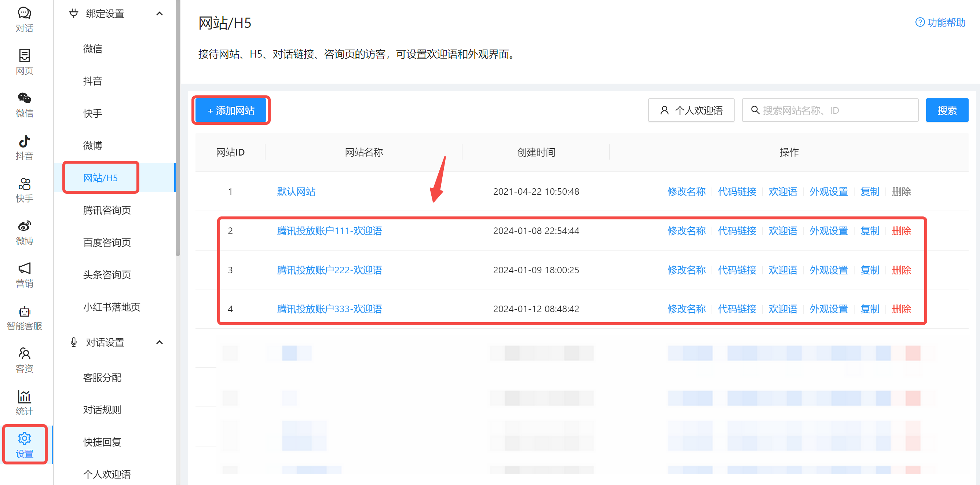Open the 营销 marketing panel
980x485 pixels.
(24, 275)
